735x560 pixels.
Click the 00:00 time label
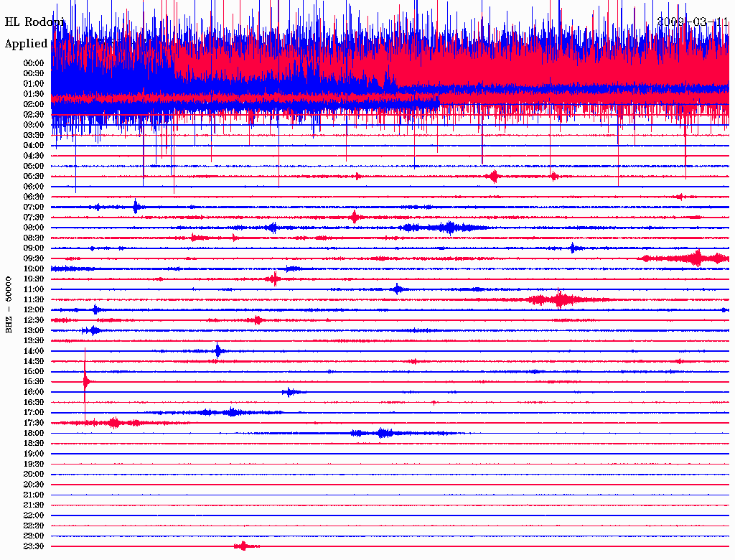pos(33,63)
